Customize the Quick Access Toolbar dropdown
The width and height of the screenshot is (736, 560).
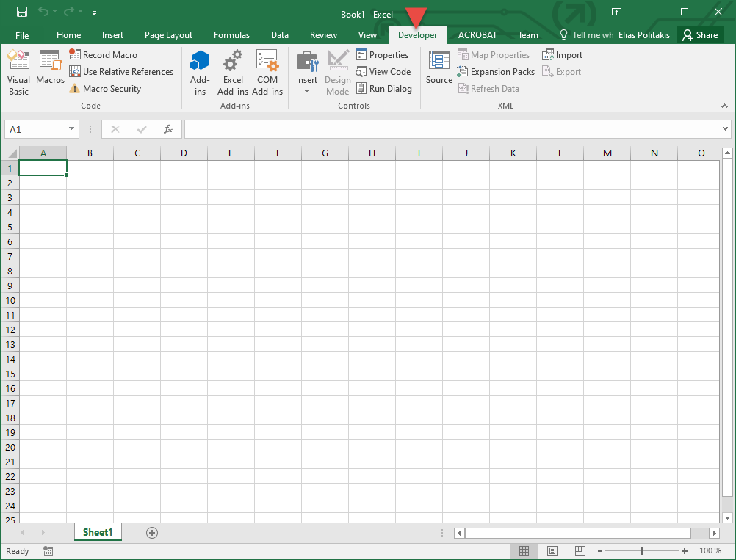[x=94, y=12]
